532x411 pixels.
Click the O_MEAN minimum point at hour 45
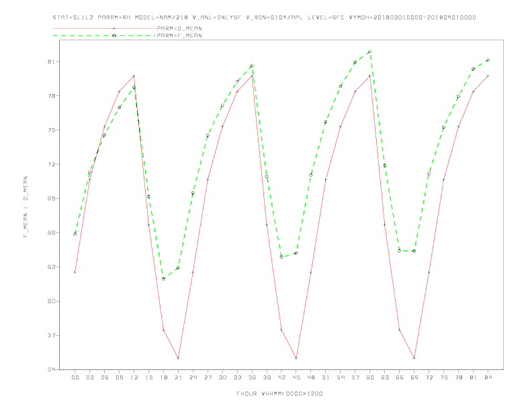[296, 358]
